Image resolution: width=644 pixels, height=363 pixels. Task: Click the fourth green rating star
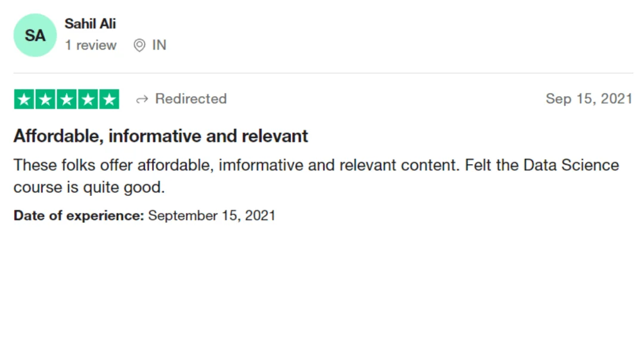(x=88, y=99)
